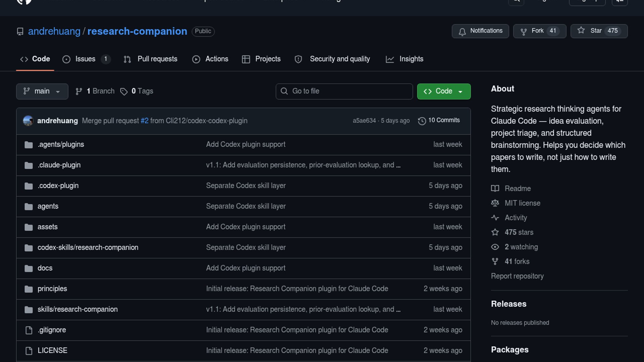Open the MIT license link
Image resolution: width=644 pixels, height=362 pixels.
tap(522, 203)
